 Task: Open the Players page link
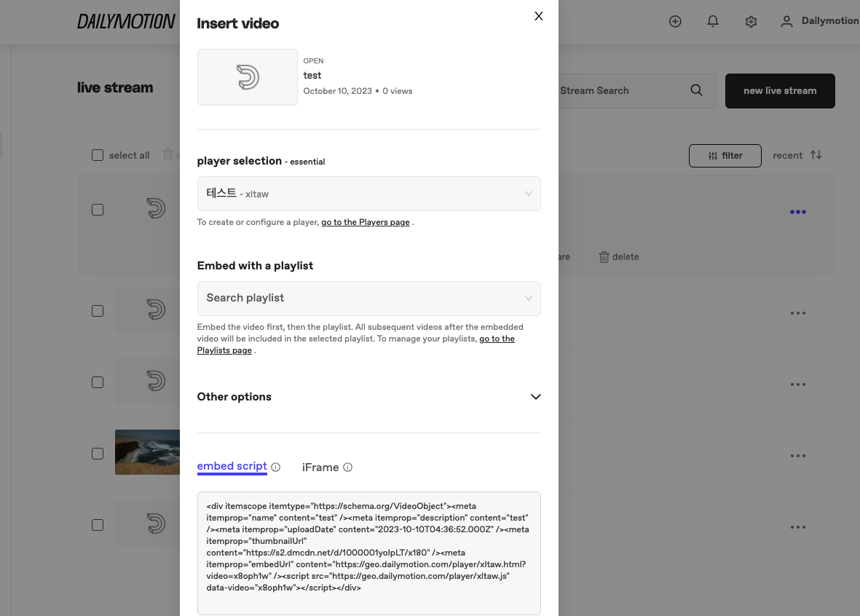point(365,222)
